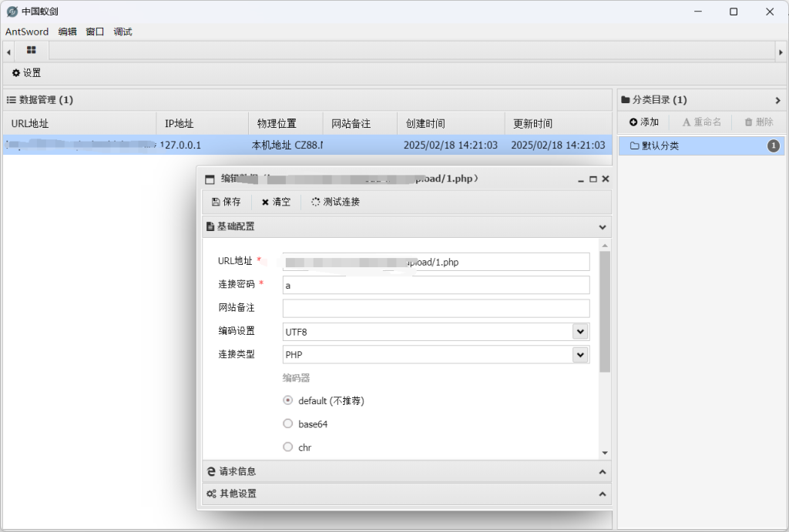This screenshot has width=789, height=532.
Task: Expand the 请求信息 section
Action: coord(603,472)
